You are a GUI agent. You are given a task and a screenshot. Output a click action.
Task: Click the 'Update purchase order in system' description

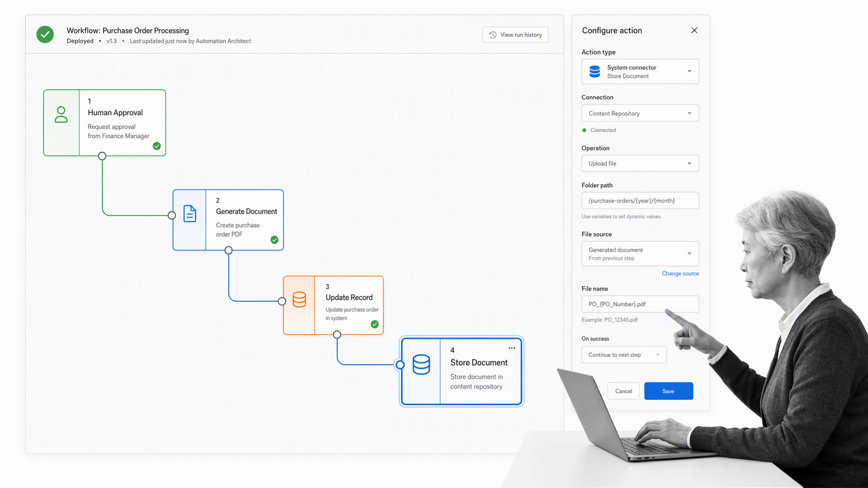coord(352,314)
